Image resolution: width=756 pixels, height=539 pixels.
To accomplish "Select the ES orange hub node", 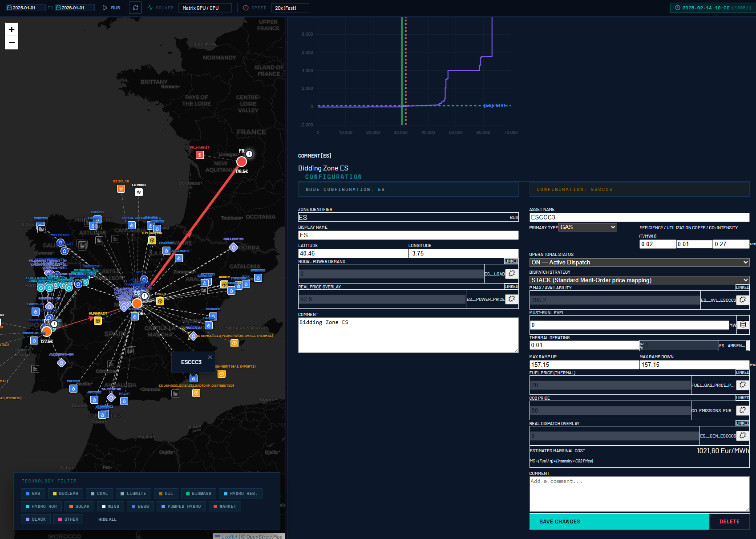I will pyautogui.click(x=137, y=304).
